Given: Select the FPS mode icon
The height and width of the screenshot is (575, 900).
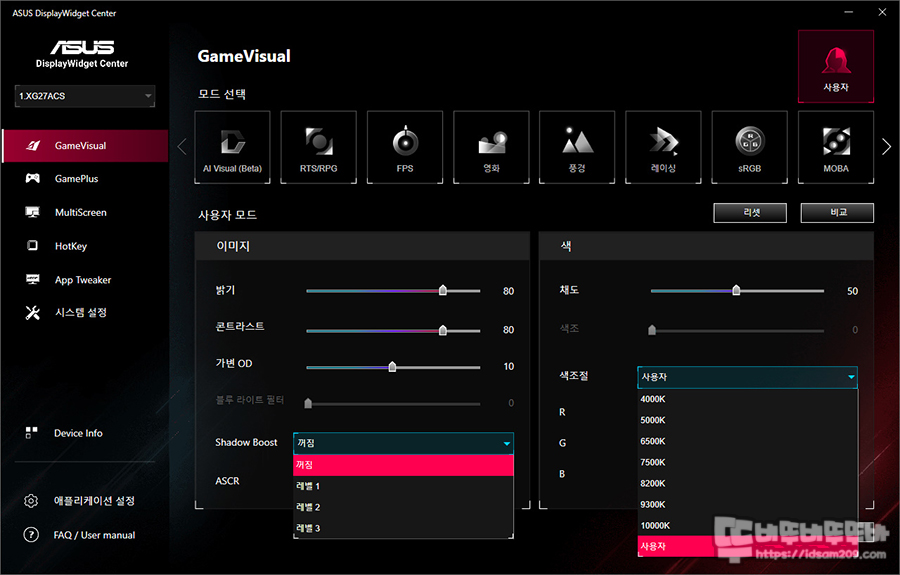Looking at the screenshot, I should [405, 147].
